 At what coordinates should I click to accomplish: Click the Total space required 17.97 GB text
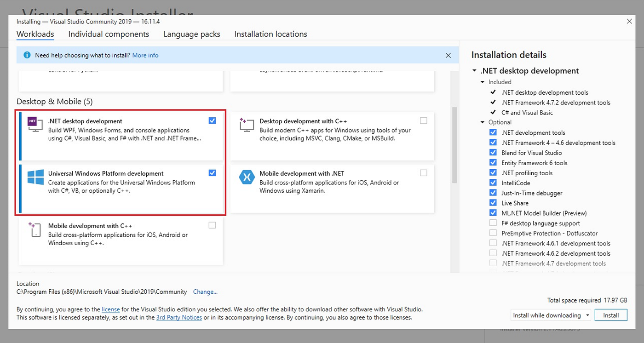tap(587, 300)
